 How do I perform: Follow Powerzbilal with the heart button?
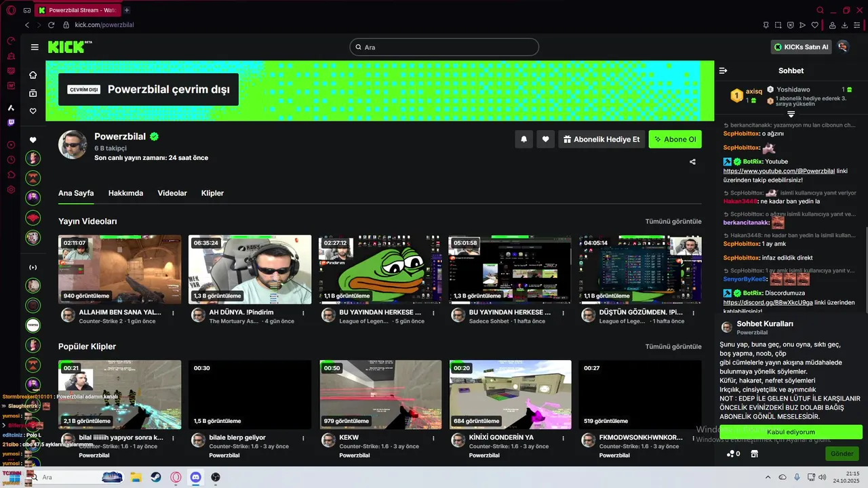[545, 140]
